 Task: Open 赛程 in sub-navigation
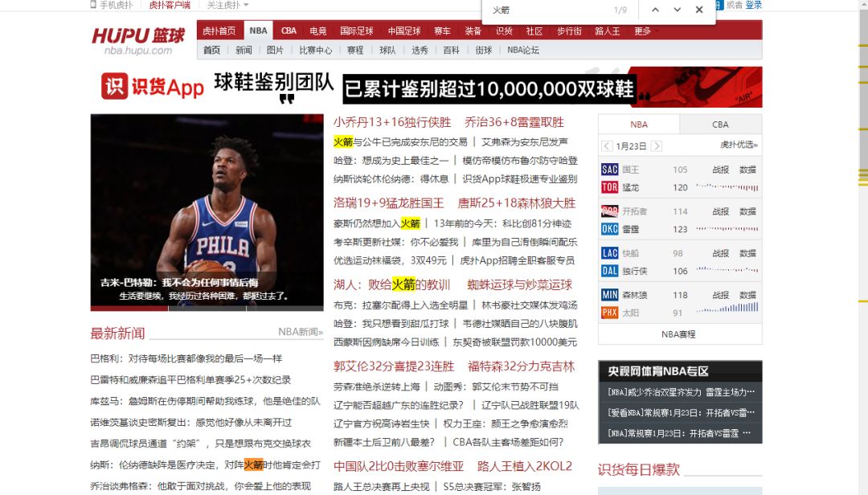(355, 50)
